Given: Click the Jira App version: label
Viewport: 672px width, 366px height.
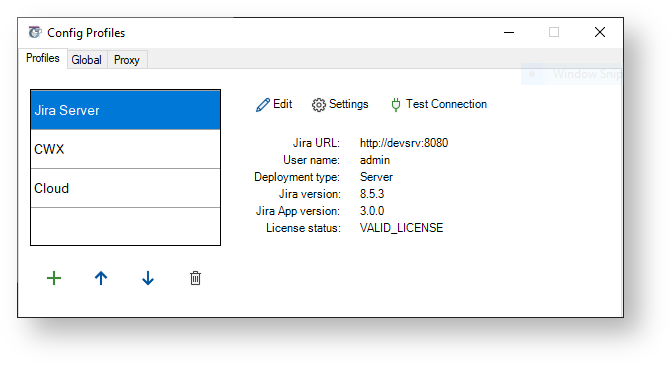Looking at the screenshot, I should point(298,211).
